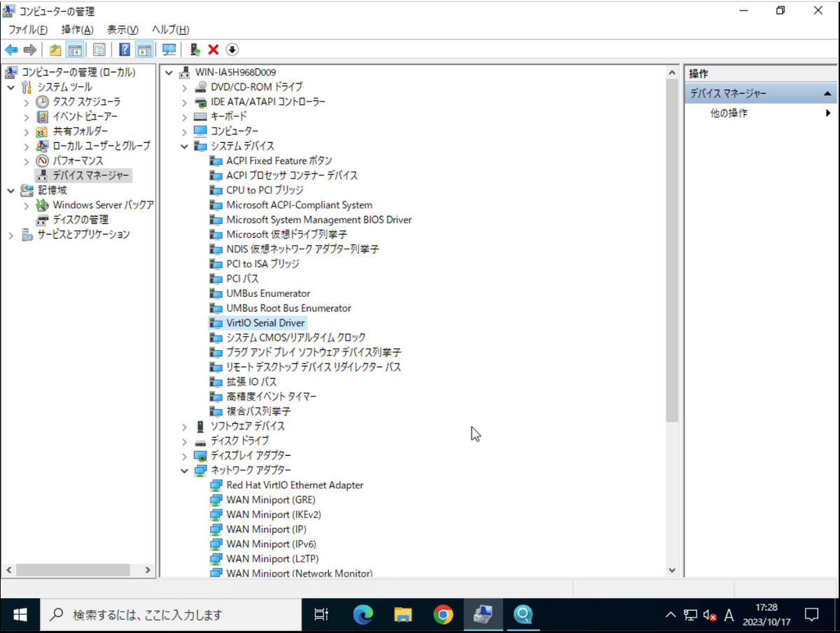The height and width of the screenshot is (633, 840).
Task: Open the 表示(V) menu
Action: (122, 29)
